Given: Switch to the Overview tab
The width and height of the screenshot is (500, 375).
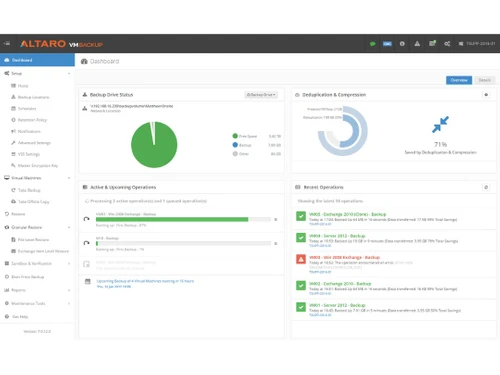Looking at the screenshot, I should pos(459,80).
